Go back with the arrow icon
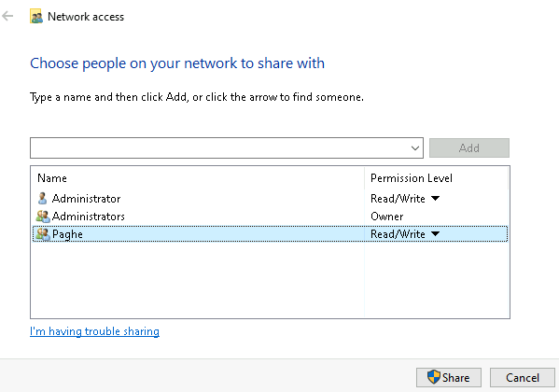This screenshot has width=559, height=392. tap(7, 16)
